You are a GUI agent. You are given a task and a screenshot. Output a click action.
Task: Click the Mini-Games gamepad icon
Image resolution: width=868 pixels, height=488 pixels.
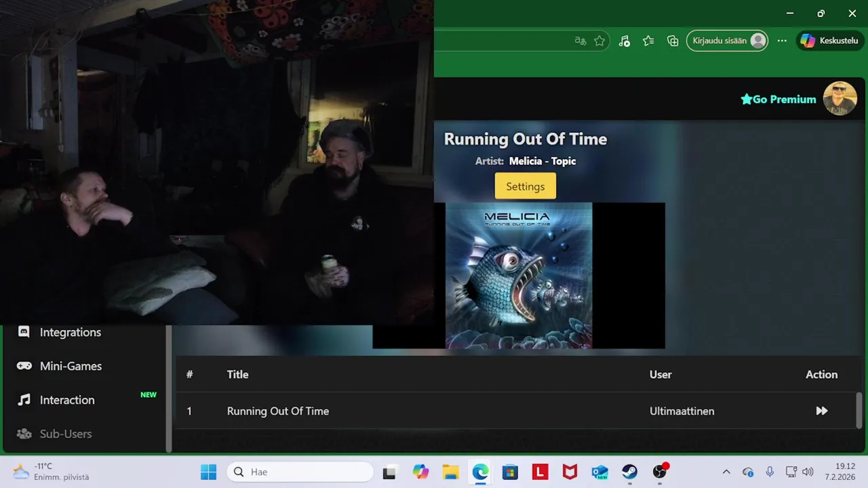[24, 366]
